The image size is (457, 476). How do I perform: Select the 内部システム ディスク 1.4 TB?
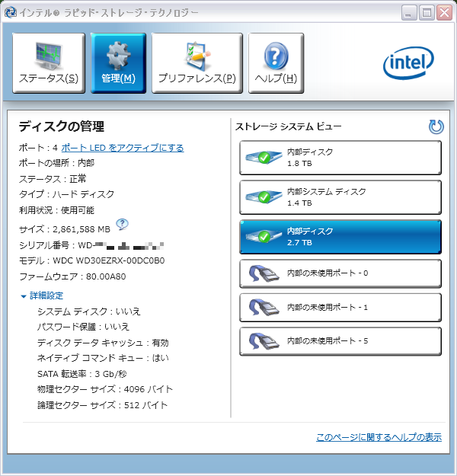[340, 197]
